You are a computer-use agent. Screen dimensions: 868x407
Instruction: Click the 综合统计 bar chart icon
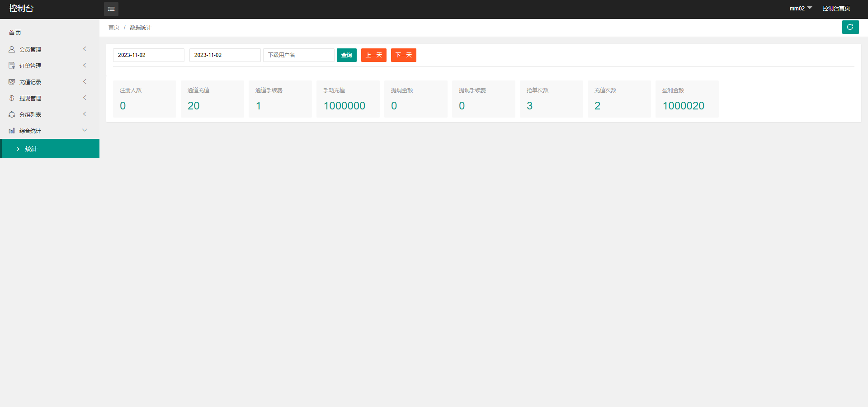(12, 131)
